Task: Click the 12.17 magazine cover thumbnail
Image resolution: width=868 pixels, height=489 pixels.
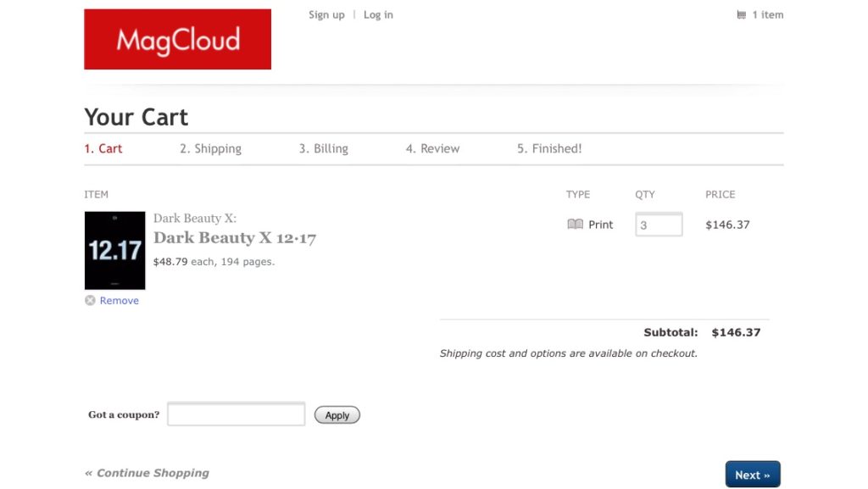Action: [x=114, y=251]
